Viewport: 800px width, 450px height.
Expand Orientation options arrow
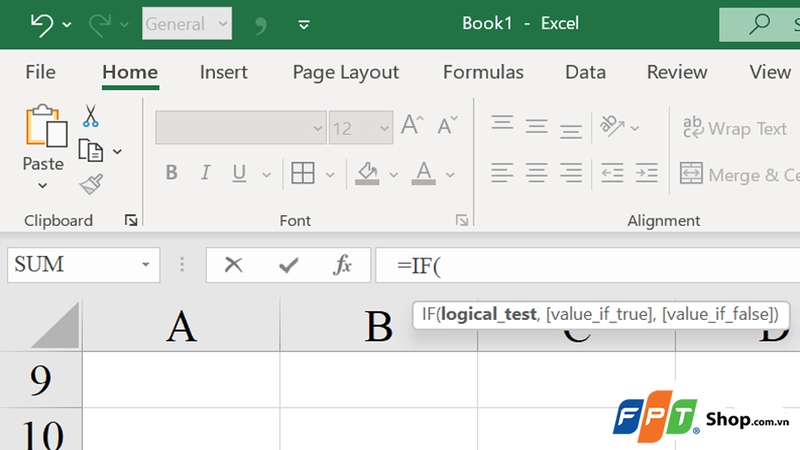pyautogui.click(x=635, y=128)
